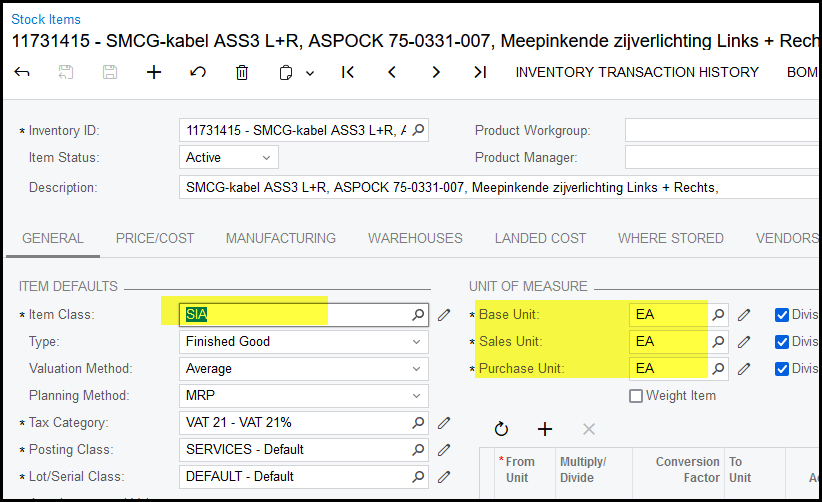822x502 pixels.
Task: Jump to the last record
Action: pyautogui.click(x=480, y=72)
